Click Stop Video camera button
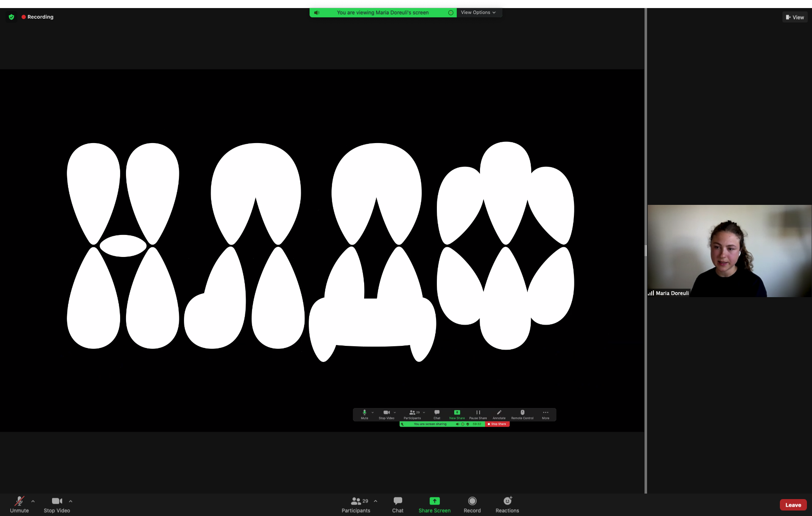Screen dimensions: 812x516 57,504
